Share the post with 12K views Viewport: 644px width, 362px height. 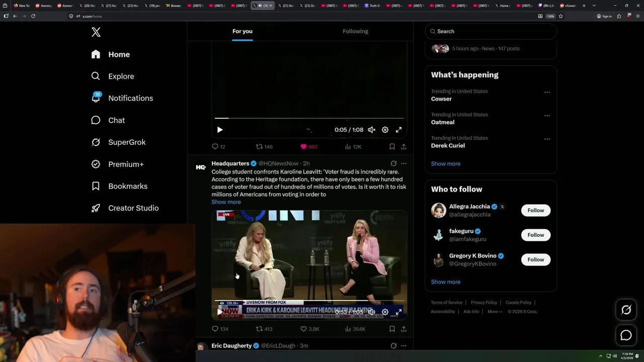tap(404, 147)
